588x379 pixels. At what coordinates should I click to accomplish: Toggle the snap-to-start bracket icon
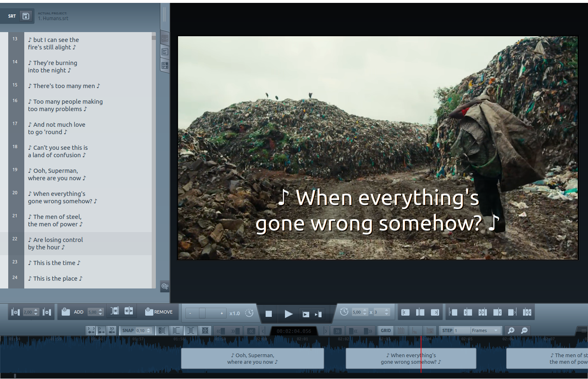[x=177, y=330]
